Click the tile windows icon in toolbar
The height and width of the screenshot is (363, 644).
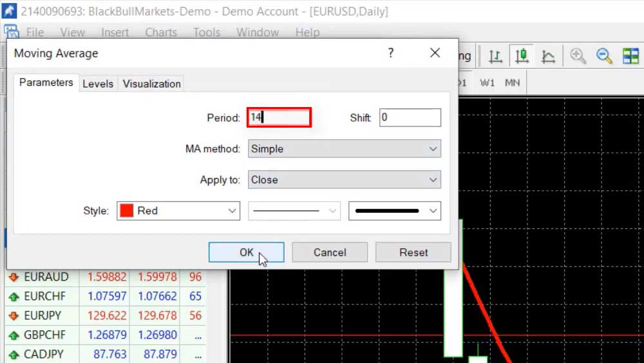point(630,56)
